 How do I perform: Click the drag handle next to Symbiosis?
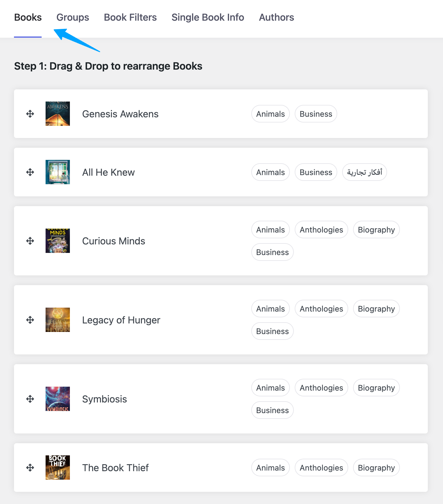(30, 399)
